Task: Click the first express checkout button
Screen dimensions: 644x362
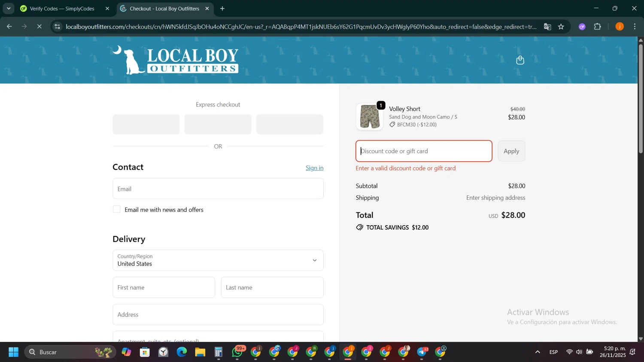Action: pyautogui.click(x=146, y=124)
